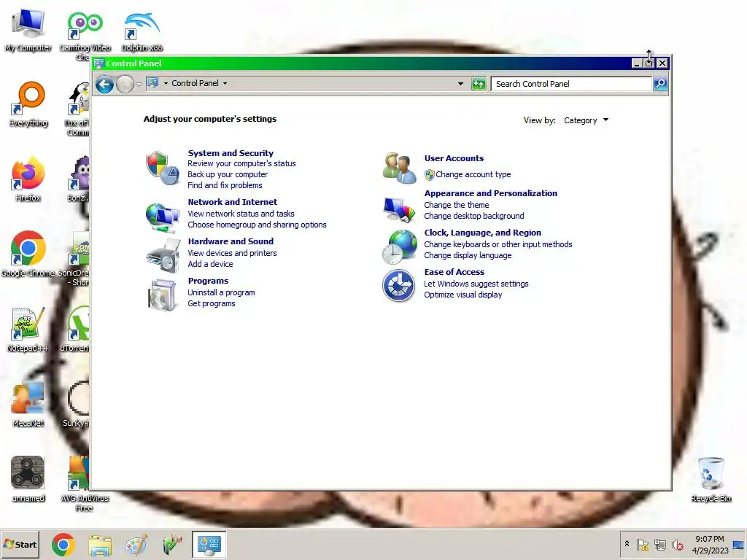Open the System and Security heading link
Screen dimensions: 747x560
[x=231, y=153]
